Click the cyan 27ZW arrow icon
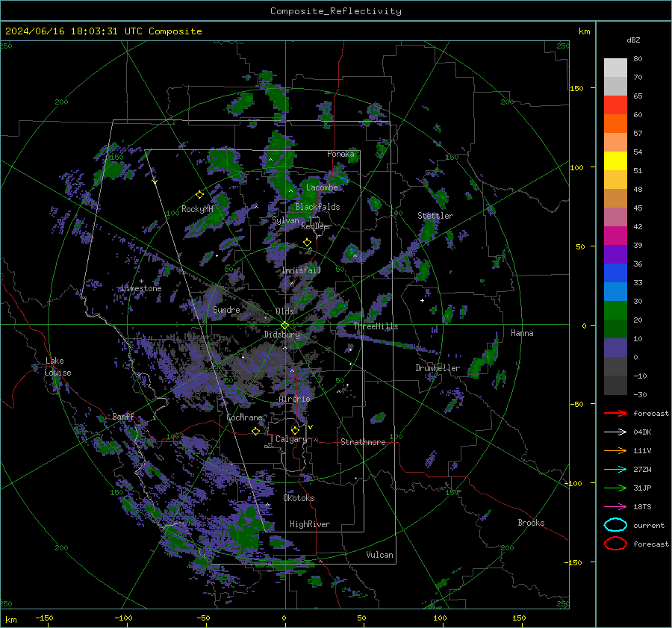This screenshot has height=628, width=672. (x=615, y=470)
